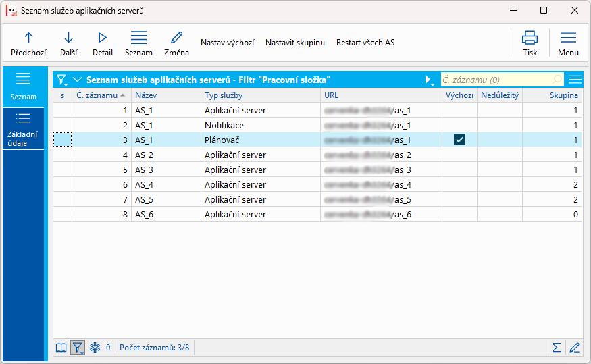Click the Skupina column header
Image resolution: width=591 pixels, height=364 pixels.
tap(553, 95)
